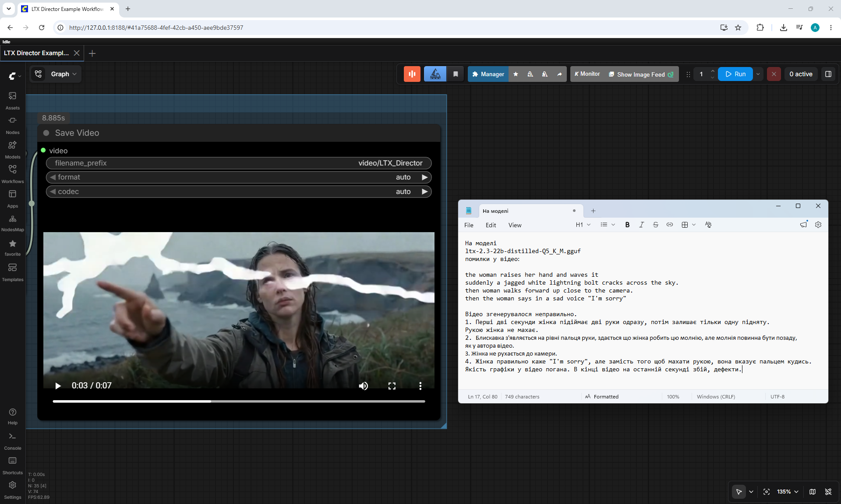Open the Shortcuts panel
841x504 pixels.
coord(13,465)
